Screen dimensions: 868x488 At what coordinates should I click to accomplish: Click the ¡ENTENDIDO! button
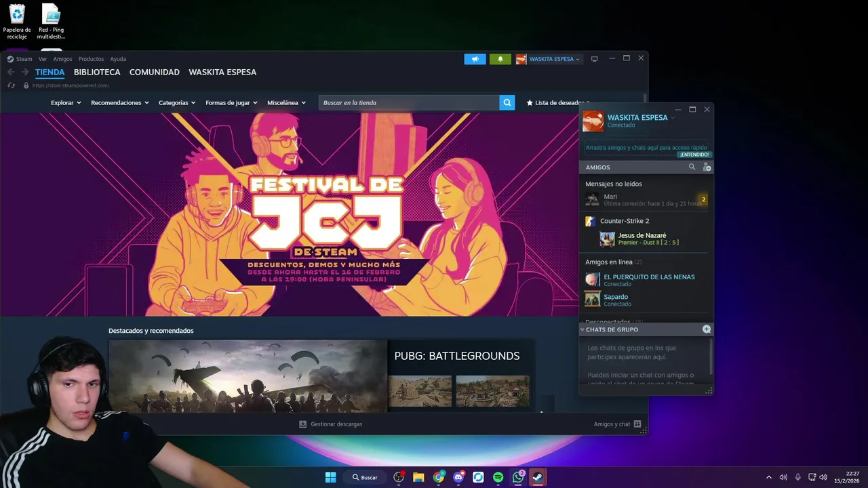pyautogui.click(x=694, y=155)
